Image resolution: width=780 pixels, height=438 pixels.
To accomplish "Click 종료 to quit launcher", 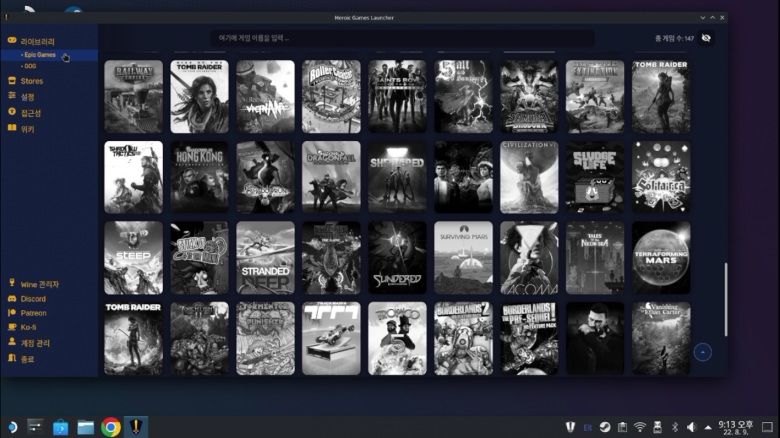I will coord(21,359).
